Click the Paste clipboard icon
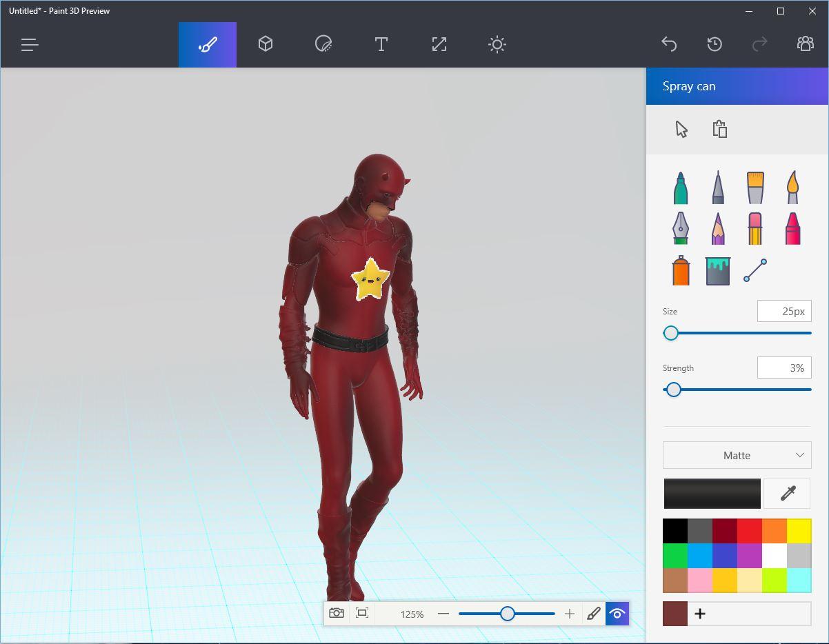Viewport: 829px width, 644px height. tap(720, 129)
